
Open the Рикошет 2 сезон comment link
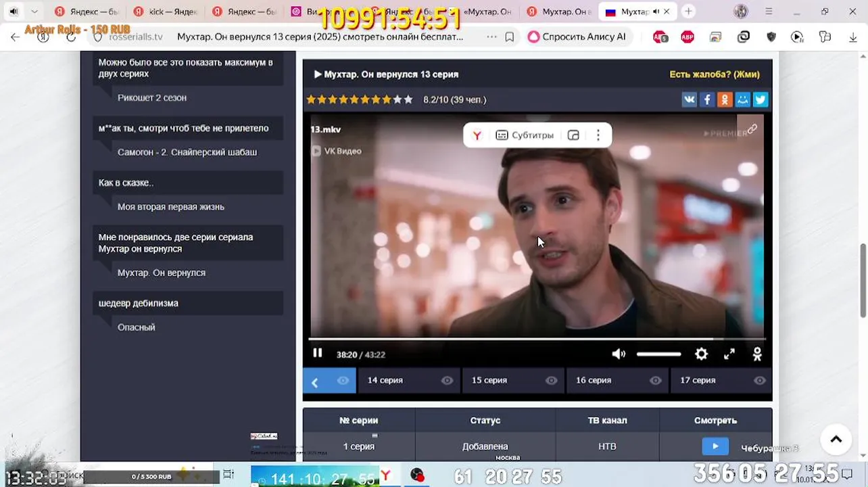[152, 97]
